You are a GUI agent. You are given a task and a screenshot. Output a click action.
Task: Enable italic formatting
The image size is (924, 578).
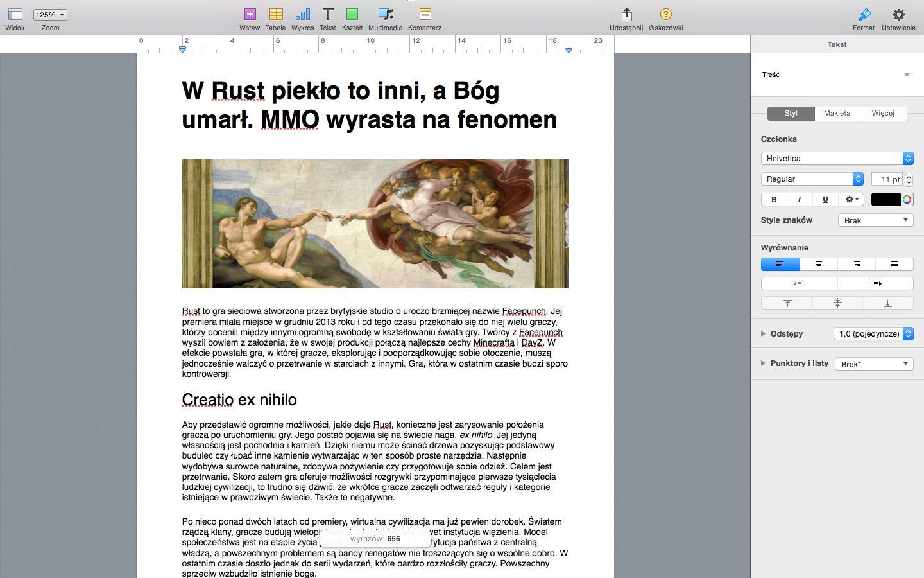799,199
